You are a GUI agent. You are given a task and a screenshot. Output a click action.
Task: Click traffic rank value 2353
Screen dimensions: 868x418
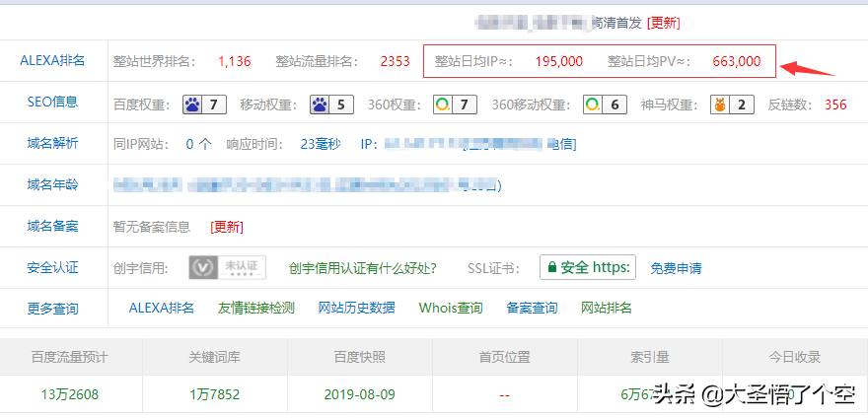point(395,61)
